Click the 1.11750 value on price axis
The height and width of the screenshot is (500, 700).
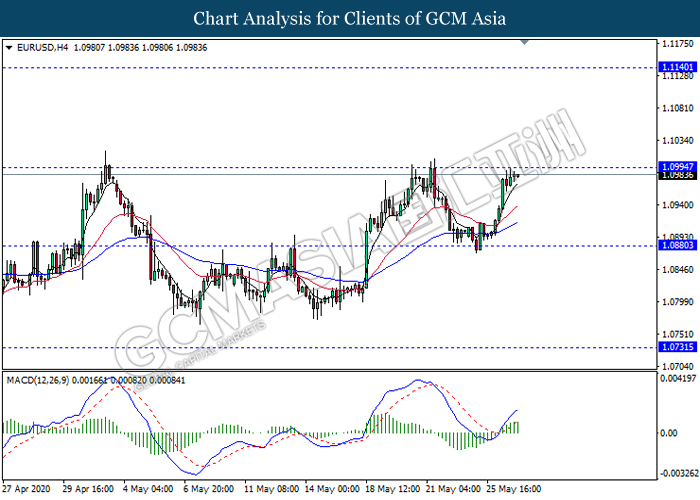678,44
